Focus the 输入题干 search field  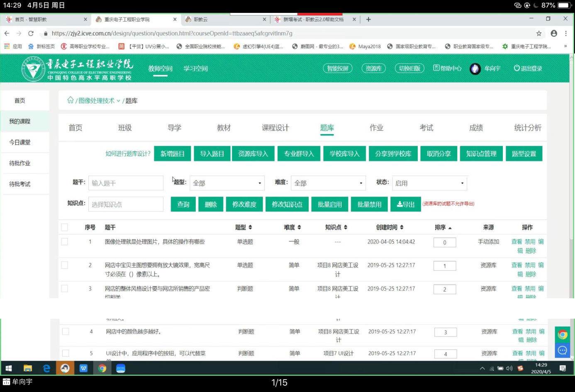pyautogui.click(x=126, y=183)
